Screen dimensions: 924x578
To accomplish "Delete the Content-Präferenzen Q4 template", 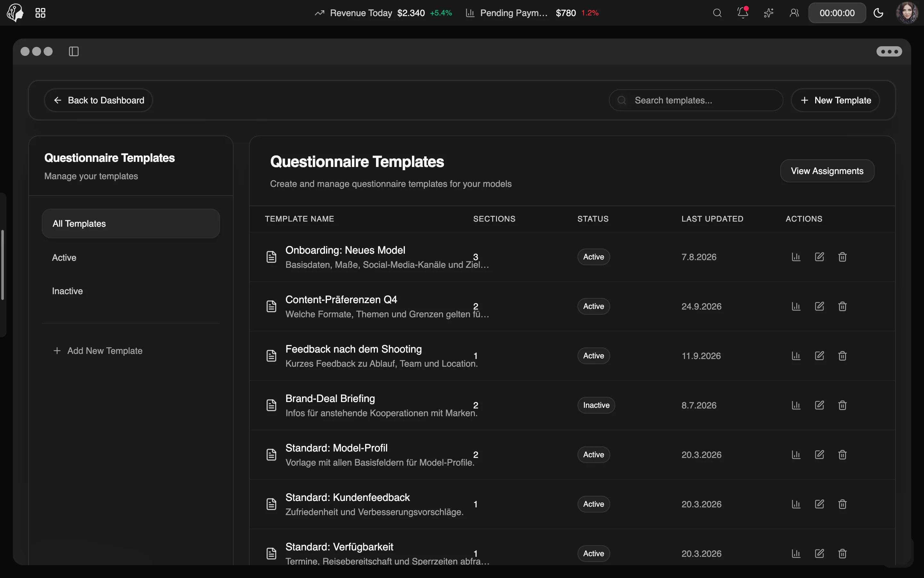I will [x=843, y=306].
